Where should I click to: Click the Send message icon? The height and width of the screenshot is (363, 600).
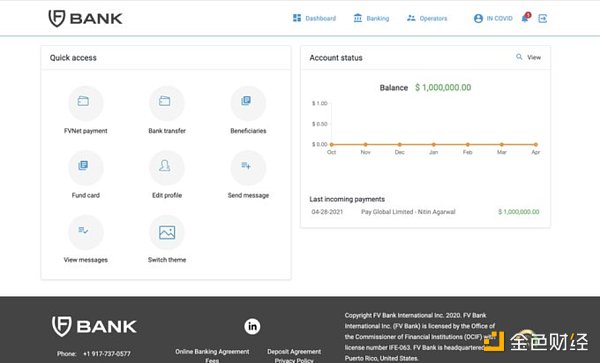[x=248, y=168]
